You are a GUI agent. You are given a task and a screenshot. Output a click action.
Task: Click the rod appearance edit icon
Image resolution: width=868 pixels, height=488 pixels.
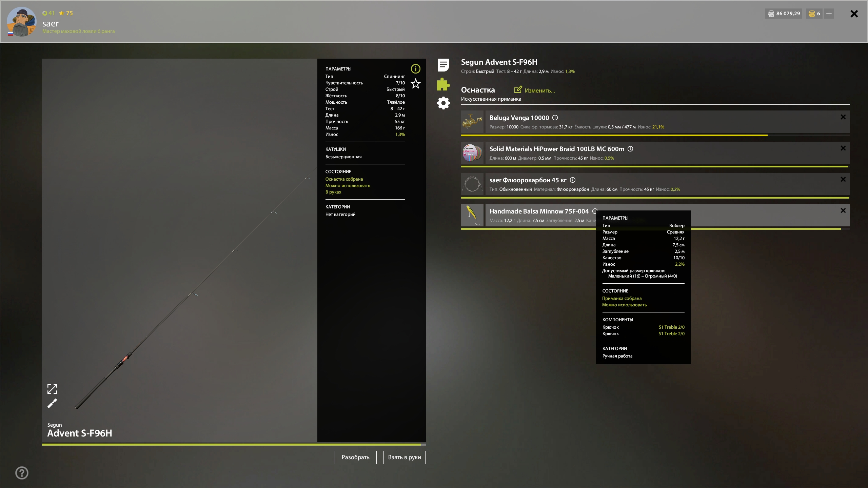pyautogui.click(x=52, y=403)
